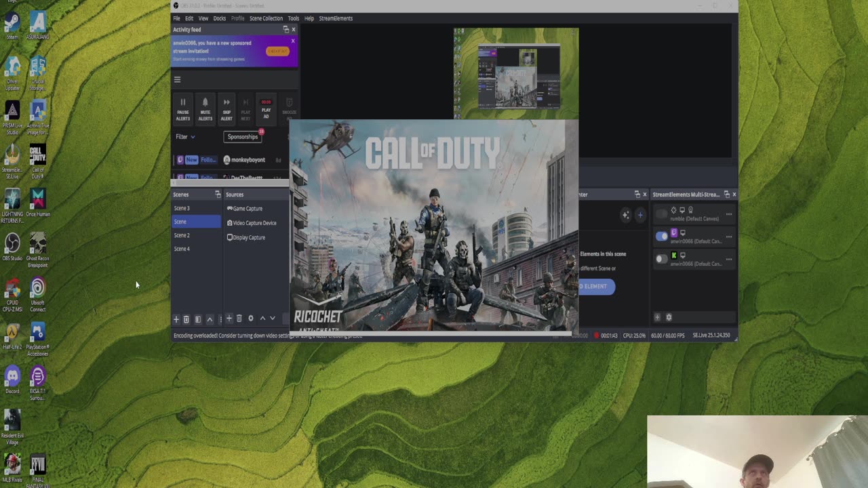Open Twitch anwin0066 destination three-dot menu
Screen dimensions: 868x488
[729, 237]
